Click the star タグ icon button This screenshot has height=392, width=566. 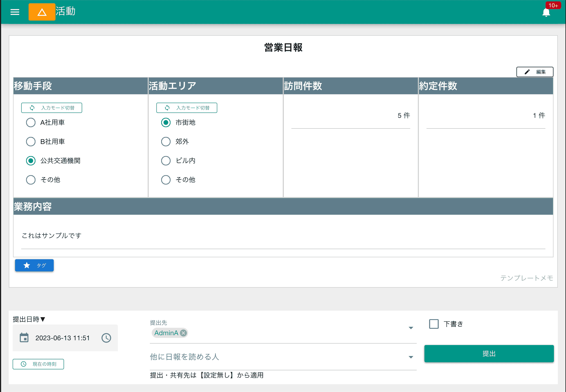tap(26, 265)
